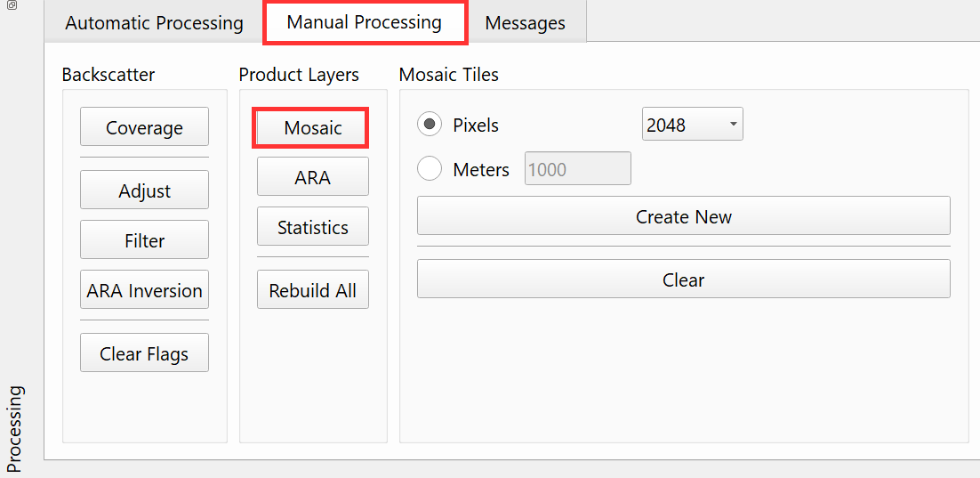Click the ARA product layer button
This screenshot has height=478, width=980.
click(312, 177)
